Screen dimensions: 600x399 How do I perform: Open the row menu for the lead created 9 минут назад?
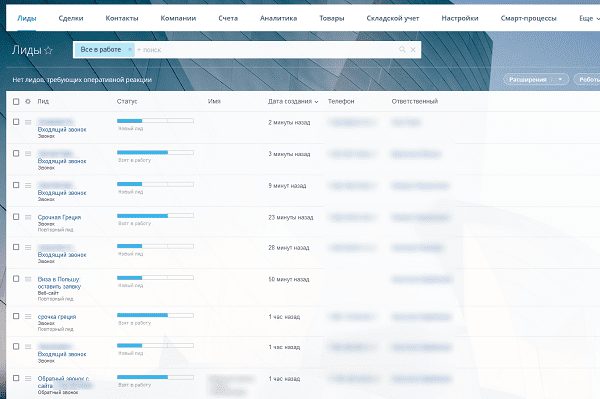point(28,185)
